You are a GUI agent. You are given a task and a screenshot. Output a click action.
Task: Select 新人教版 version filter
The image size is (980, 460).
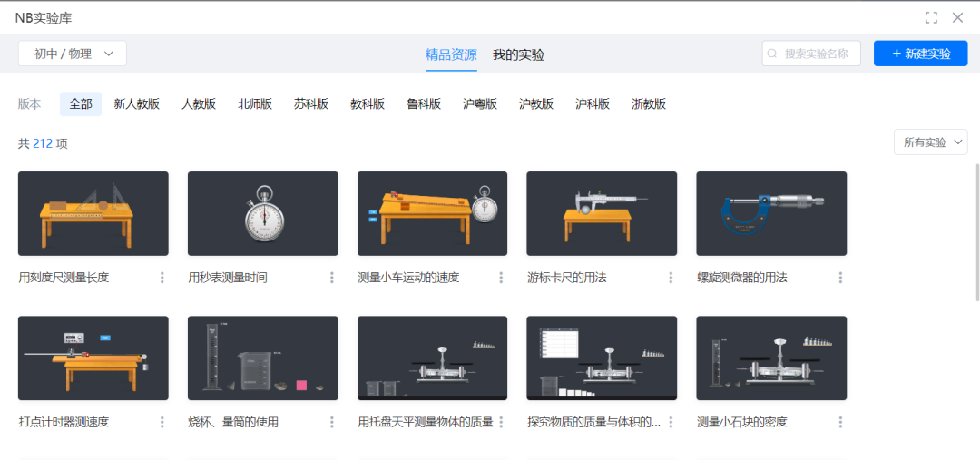click(137, 103)
